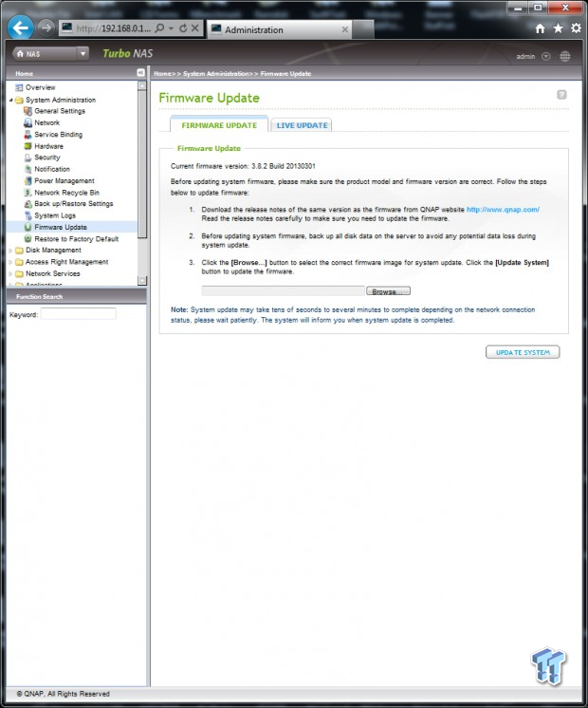This screenshot has width=588, height=708.
Task: Click the search magnifier in the address bar
Action: coord(159,28)
